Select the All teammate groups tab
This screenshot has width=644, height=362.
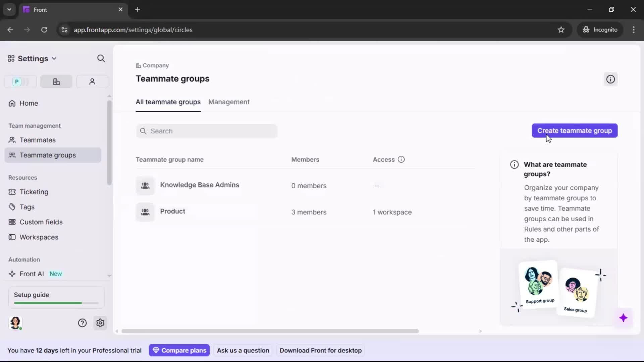pyautogui.click(x=168, y=102)
